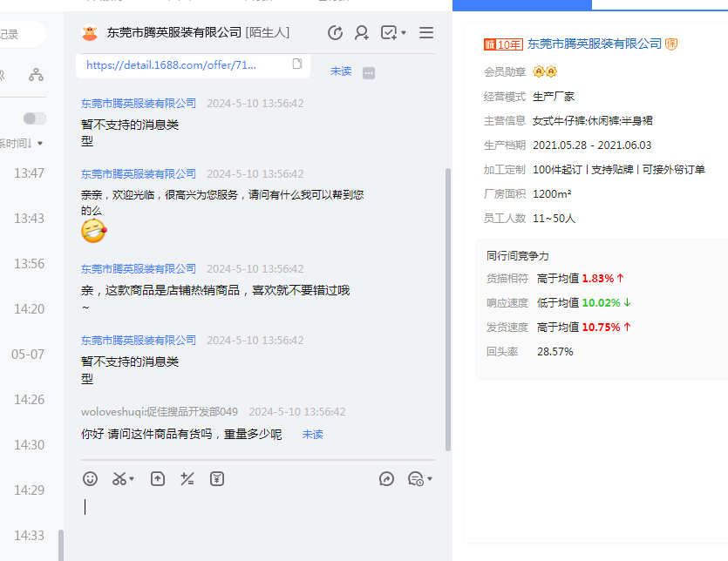The height and width of the screenshot is (561, 728).
Task: Open the hamburger menu in chat header
Action: click(x=426, y=33)
